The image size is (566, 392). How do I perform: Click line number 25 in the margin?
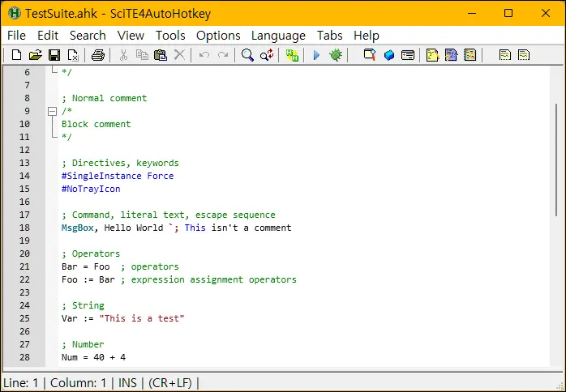pyautogui.click(x=24, y=318)
